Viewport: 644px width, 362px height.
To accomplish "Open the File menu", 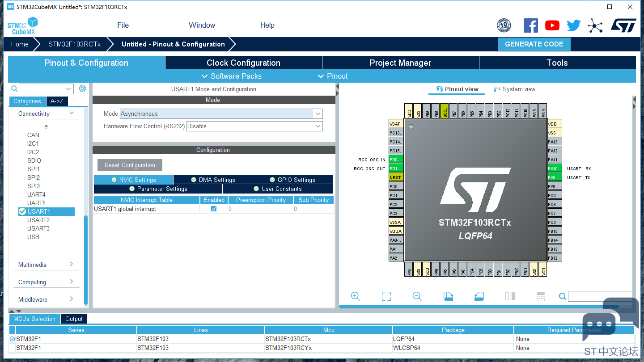I will click(x=123, y=25).
